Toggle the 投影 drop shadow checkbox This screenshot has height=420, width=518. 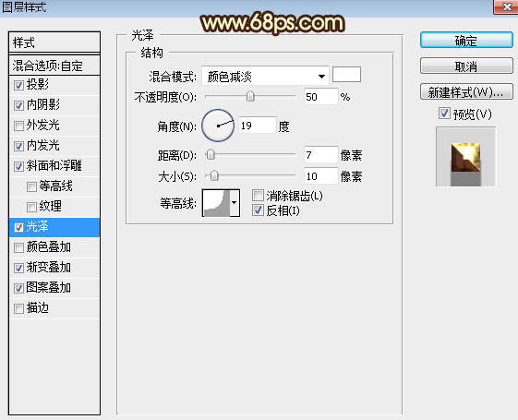tap(18, 85)
